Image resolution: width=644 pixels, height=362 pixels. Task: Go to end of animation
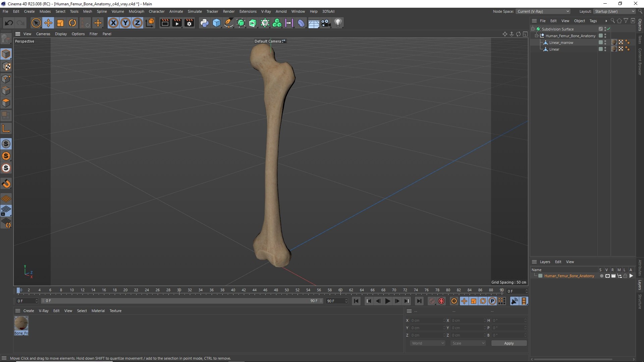point(419,301)
